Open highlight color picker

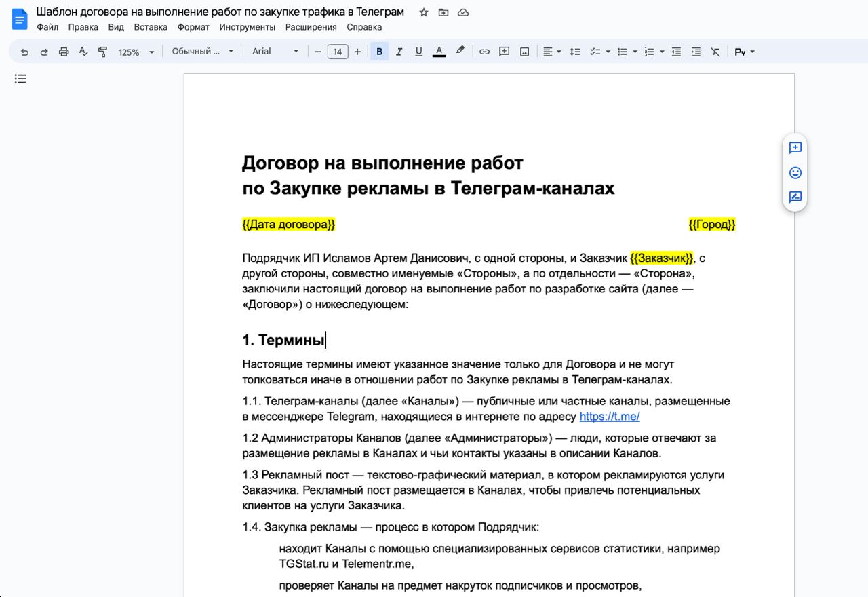(460, 52)
